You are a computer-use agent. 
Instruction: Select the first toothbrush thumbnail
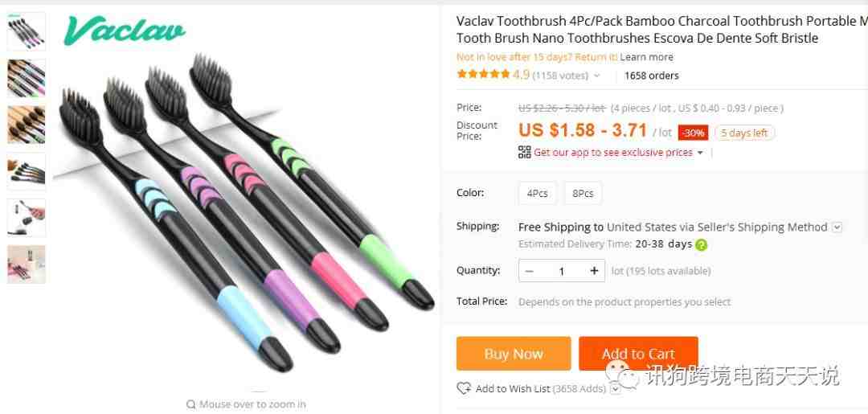tap(27, 31)
